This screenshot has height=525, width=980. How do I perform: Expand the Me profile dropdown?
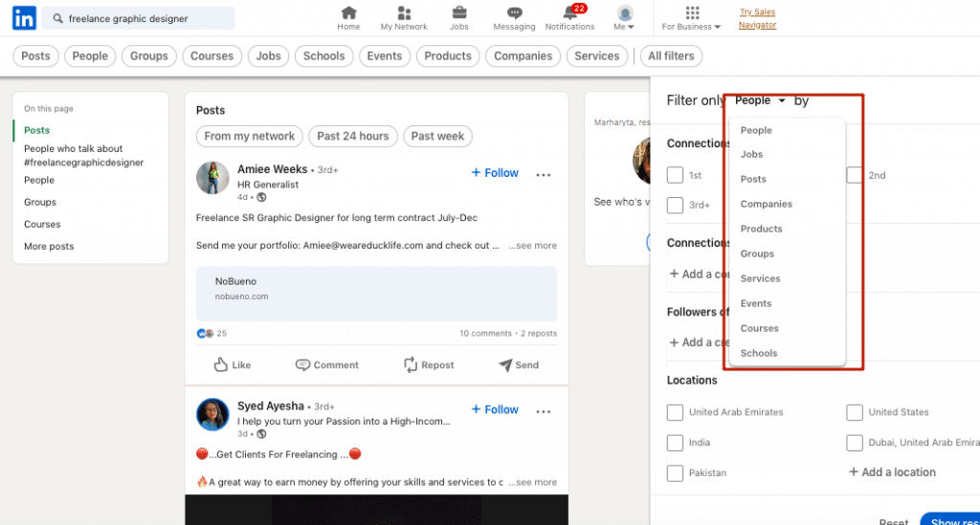click(x=625, y=18)
